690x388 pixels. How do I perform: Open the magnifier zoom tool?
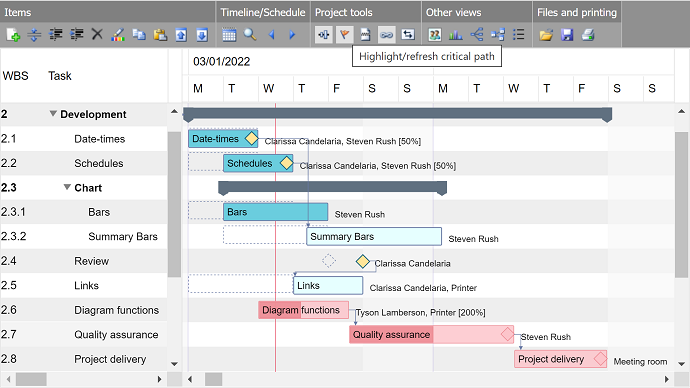250,34
